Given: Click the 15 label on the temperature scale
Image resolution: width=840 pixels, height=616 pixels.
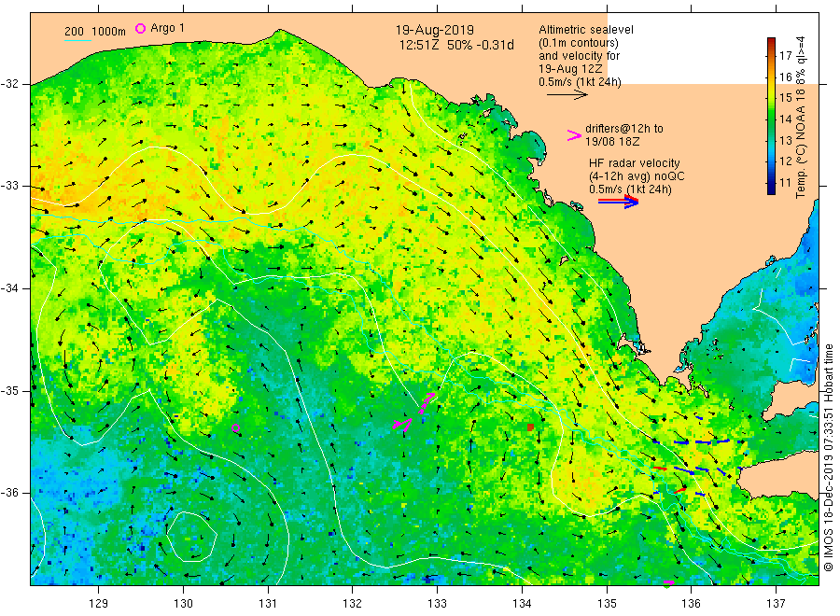Looking at the screenshot, I should [x=785, y=97].
